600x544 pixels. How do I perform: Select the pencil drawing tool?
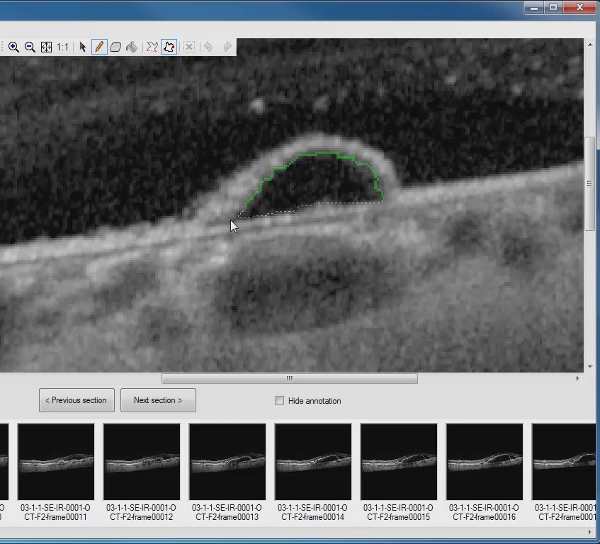click(99, 47)
